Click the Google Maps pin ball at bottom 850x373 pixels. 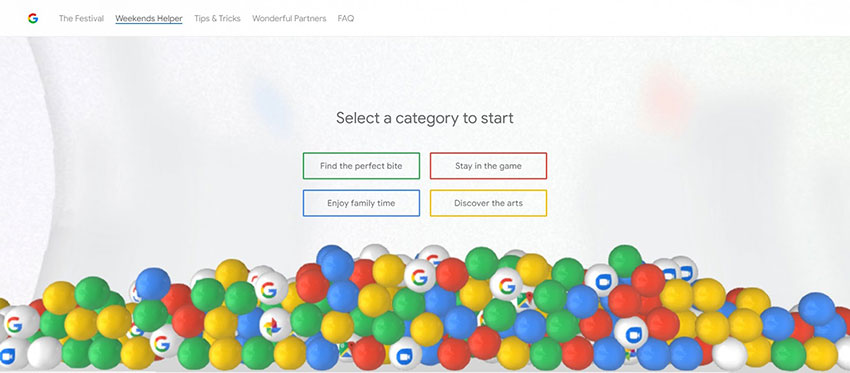click(346, 351)
